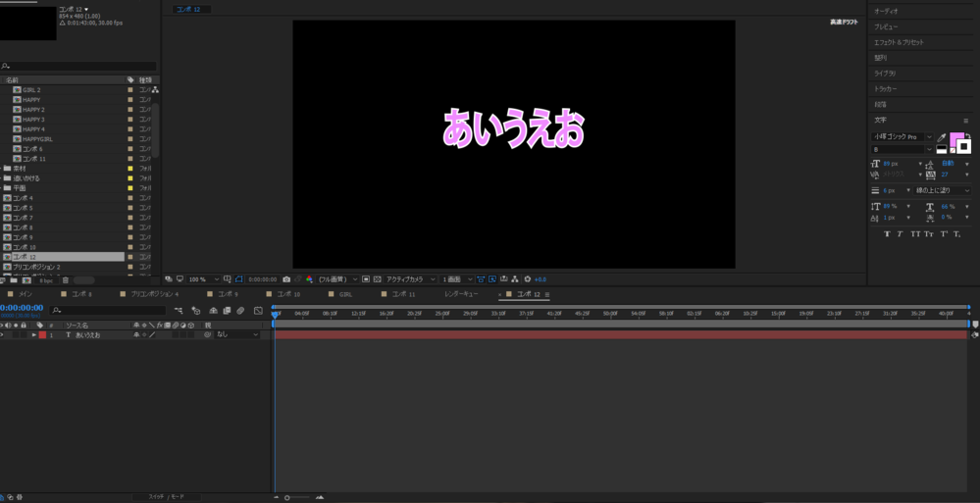Switch to GIRL timeline tab
The width and height of the screenshot is (980, 503).
pyautogui.click(x=345, y=294)
